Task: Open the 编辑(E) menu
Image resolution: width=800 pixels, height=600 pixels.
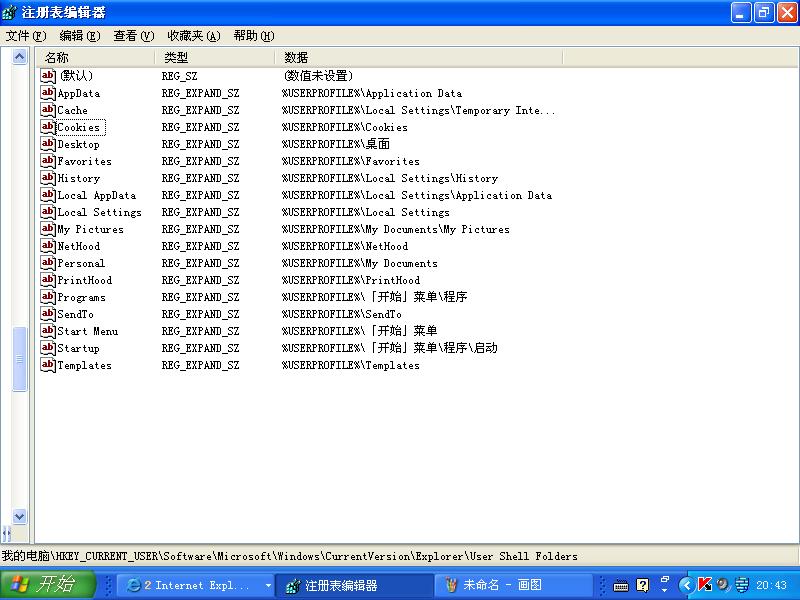Action: click(x=80, y=36)
